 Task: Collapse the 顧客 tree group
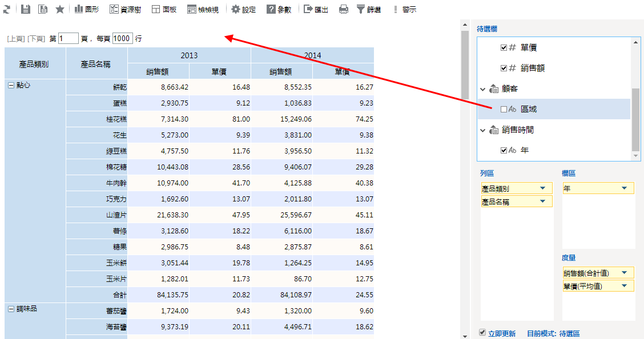tap(483, 89)
